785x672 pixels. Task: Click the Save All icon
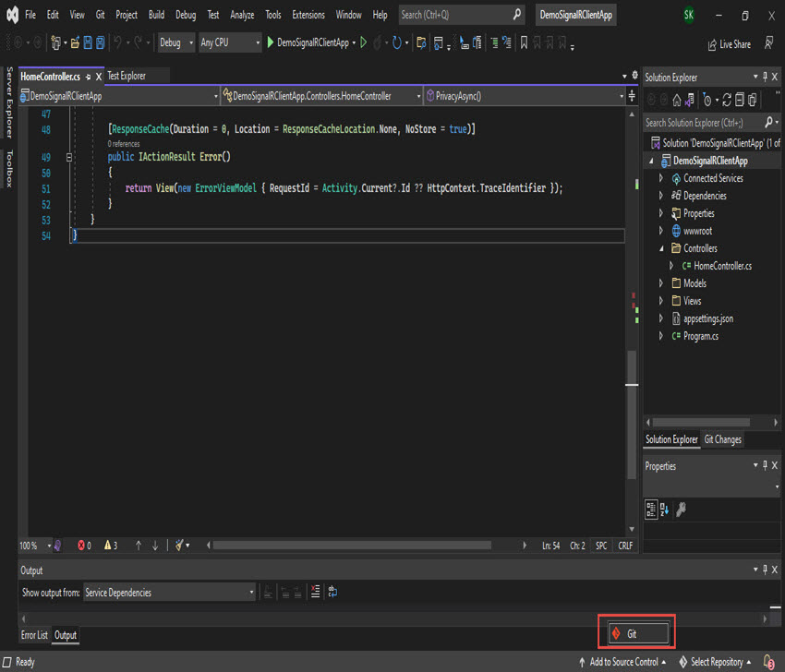tap(98, 42)
